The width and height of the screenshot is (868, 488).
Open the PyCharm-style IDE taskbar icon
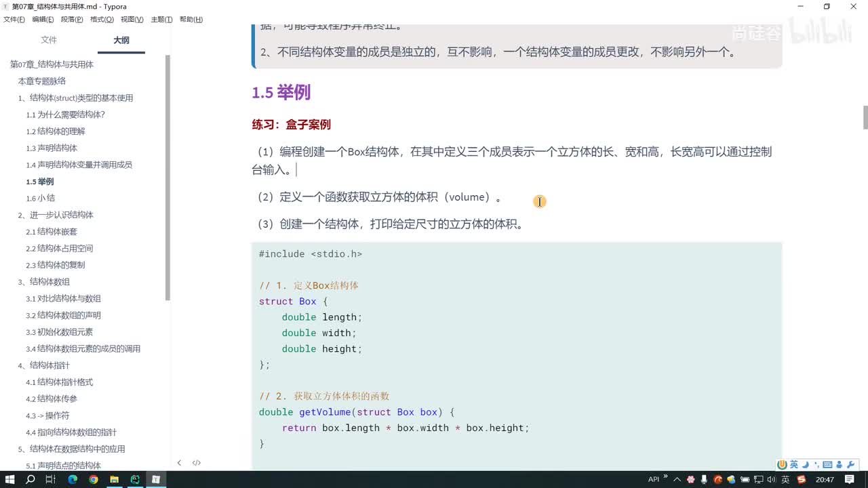(x=135, y=479)
